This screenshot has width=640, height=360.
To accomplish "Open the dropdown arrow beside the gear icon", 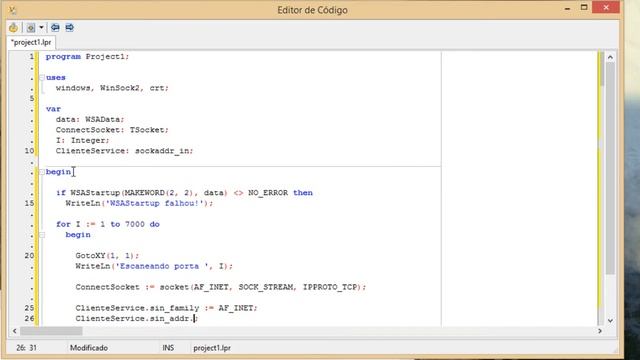I will click(41, 27).
